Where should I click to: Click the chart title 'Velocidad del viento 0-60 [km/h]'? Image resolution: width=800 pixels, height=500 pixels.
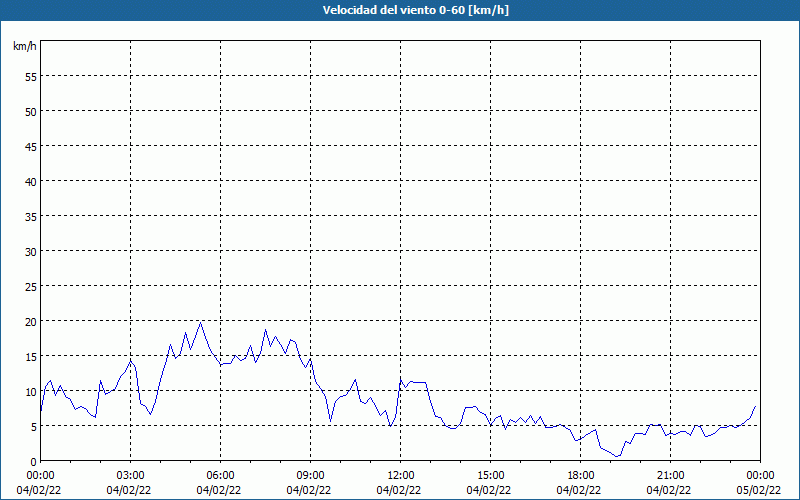416,10
